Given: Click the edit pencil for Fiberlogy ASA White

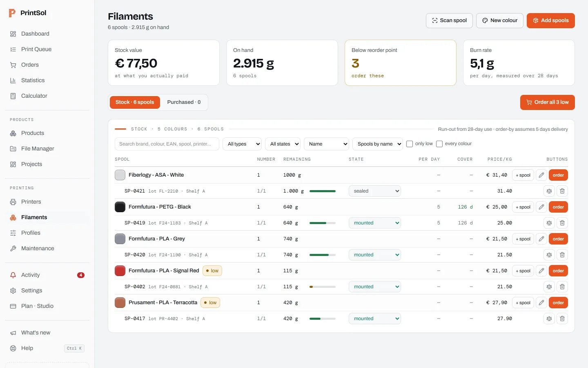Looking at the screenshot, I should [x=541, y=175].
